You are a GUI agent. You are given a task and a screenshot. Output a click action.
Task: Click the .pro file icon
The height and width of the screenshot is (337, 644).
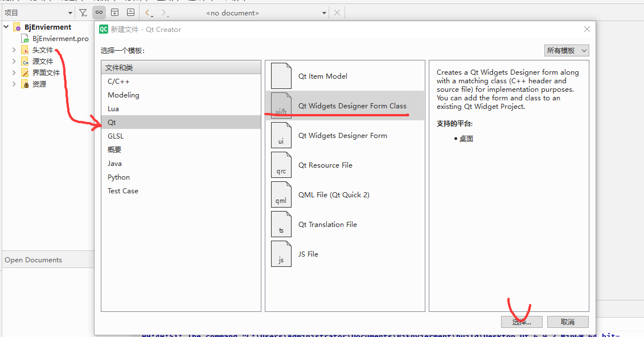(25, 39)
